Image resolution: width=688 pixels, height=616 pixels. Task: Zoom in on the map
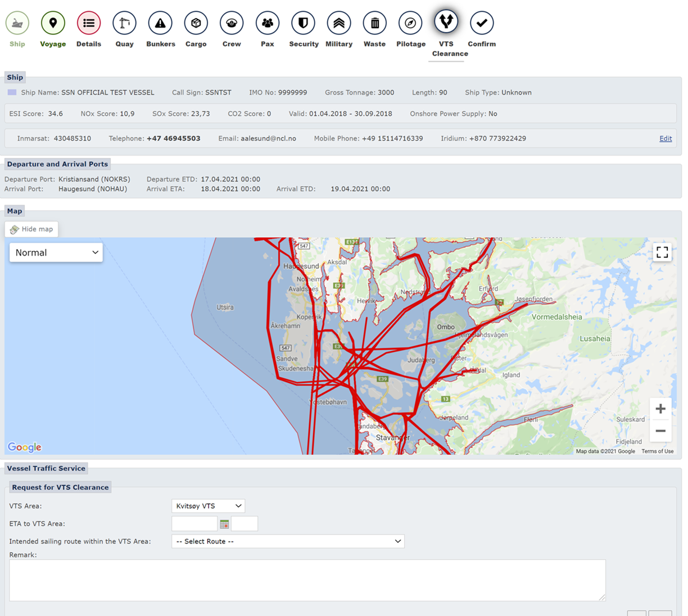[x=660, y=409]
